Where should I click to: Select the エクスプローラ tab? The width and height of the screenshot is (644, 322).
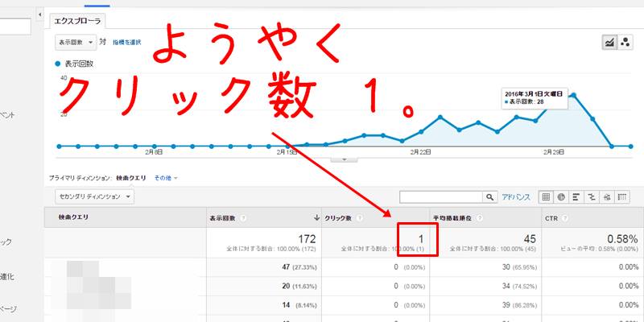click(x=76, y=21)
